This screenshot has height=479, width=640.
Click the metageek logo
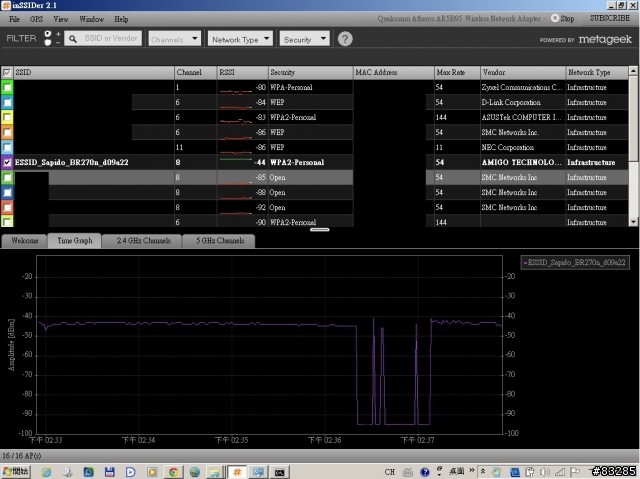[x=605, y=39]
